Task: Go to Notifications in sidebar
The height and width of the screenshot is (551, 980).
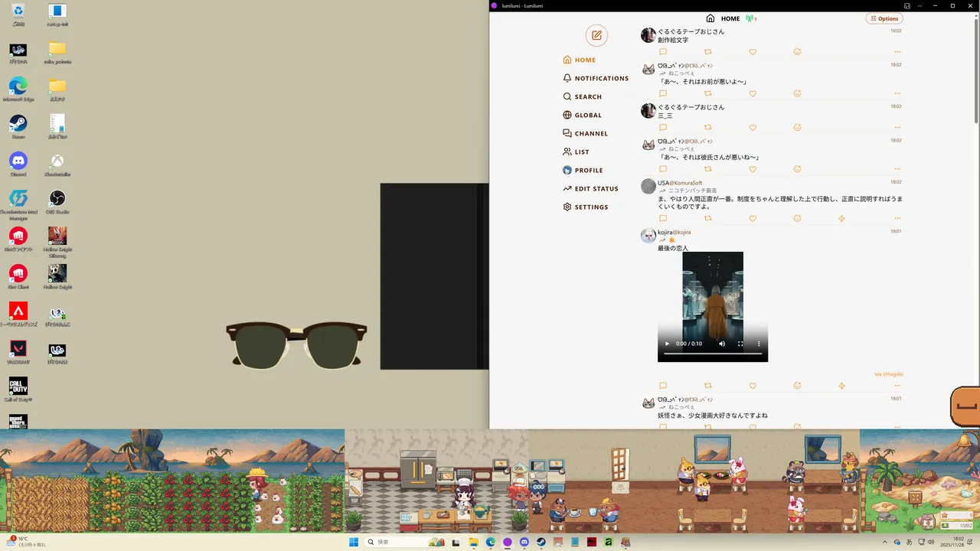Action: 601,78
